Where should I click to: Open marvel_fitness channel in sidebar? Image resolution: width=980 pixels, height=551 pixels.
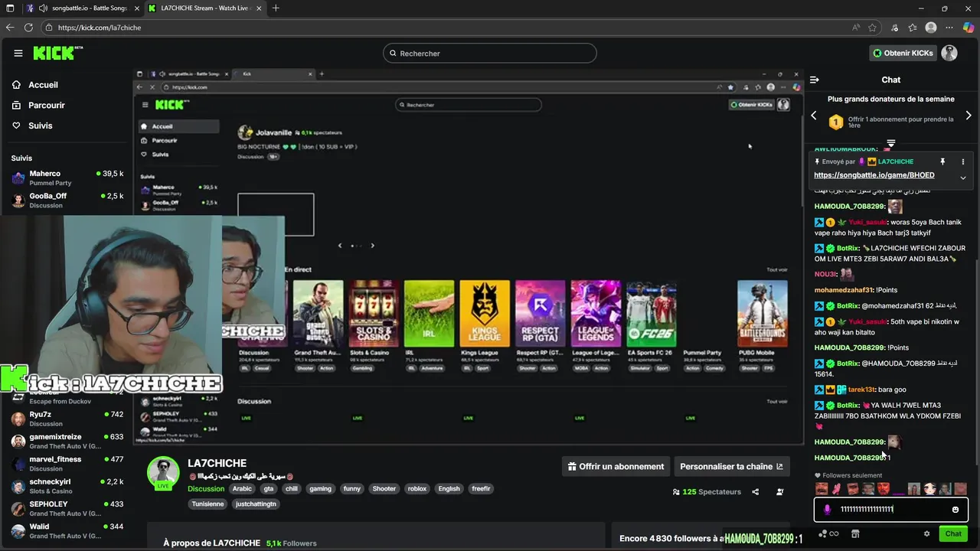(x=67, y=464)
